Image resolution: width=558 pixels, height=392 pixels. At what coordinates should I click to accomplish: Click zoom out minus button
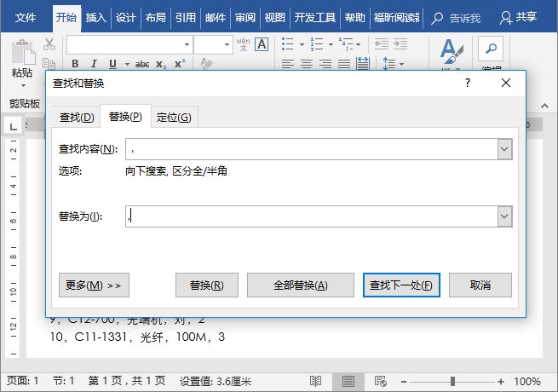[x=404, y=382]
